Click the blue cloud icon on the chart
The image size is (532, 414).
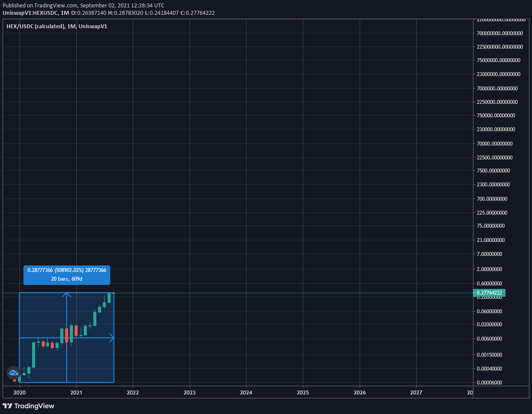point(13,373)
